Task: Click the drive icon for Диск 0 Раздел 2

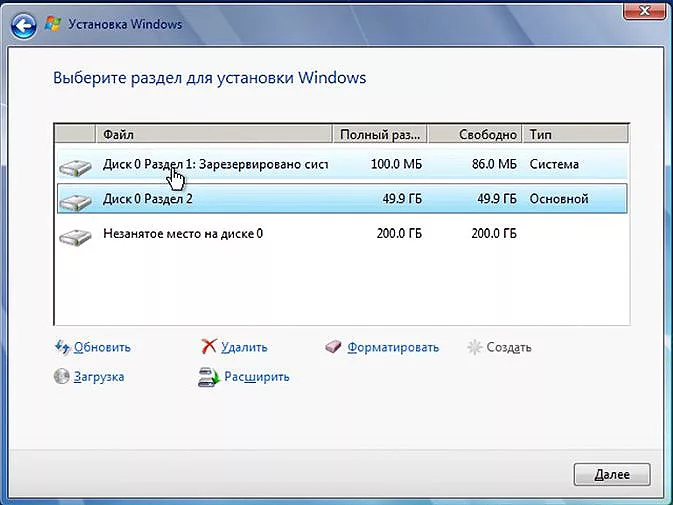Action: (x=75, y=201)
